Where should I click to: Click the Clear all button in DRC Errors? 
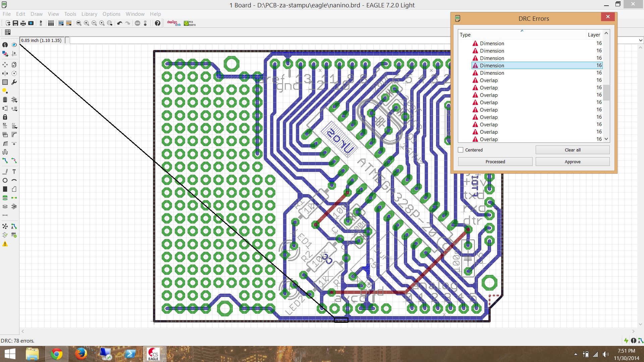click(x=572, y=149)
